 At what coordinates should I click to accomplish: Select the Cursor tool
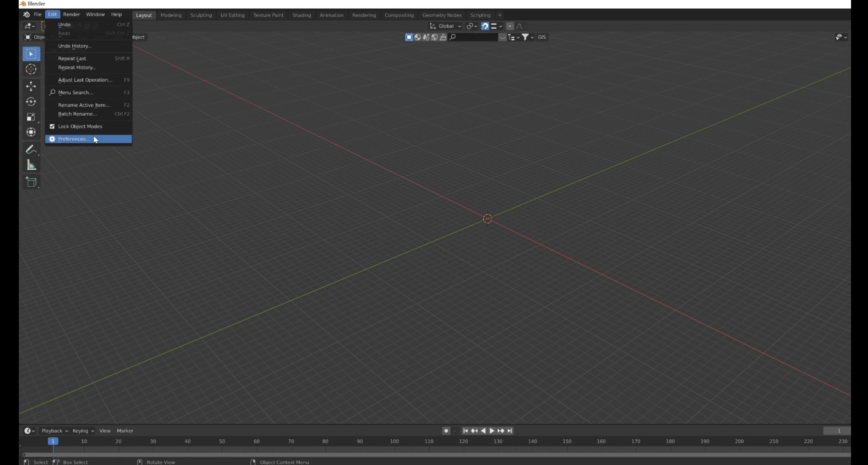pos(31,69)
